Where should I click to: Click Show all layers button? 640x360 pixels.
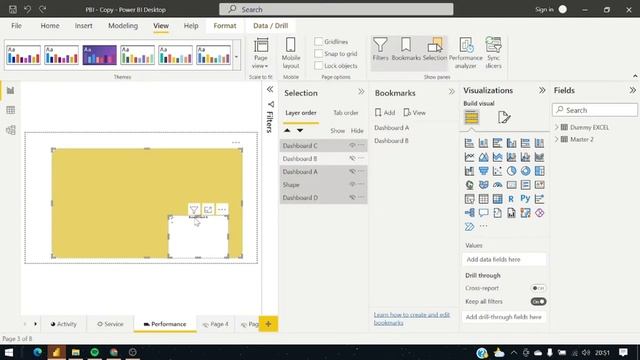(x=338, y=131)
